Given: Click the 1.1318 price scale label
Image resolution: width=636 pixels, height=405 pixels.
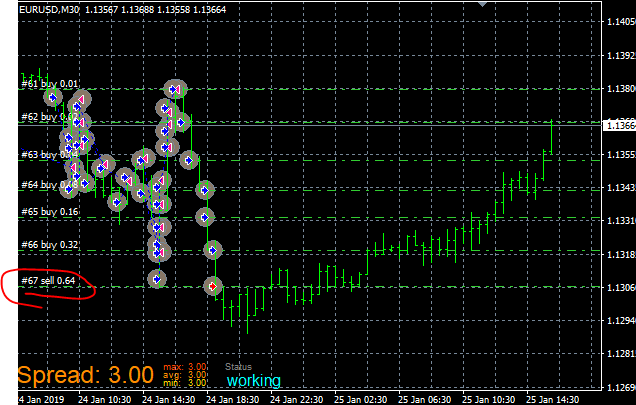Looking at the screenshot, I should [x=621, y=254].
